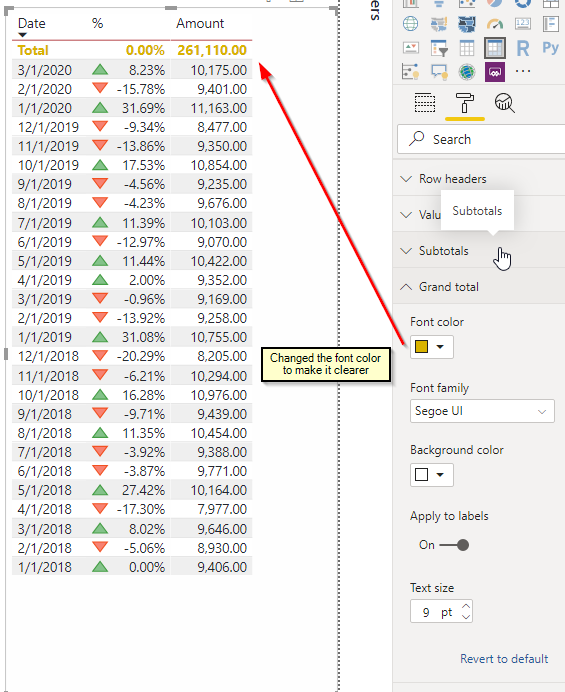Viewport: 565px width, 692px height.
Task: Select the Map globe visualization
Action: 411,23
